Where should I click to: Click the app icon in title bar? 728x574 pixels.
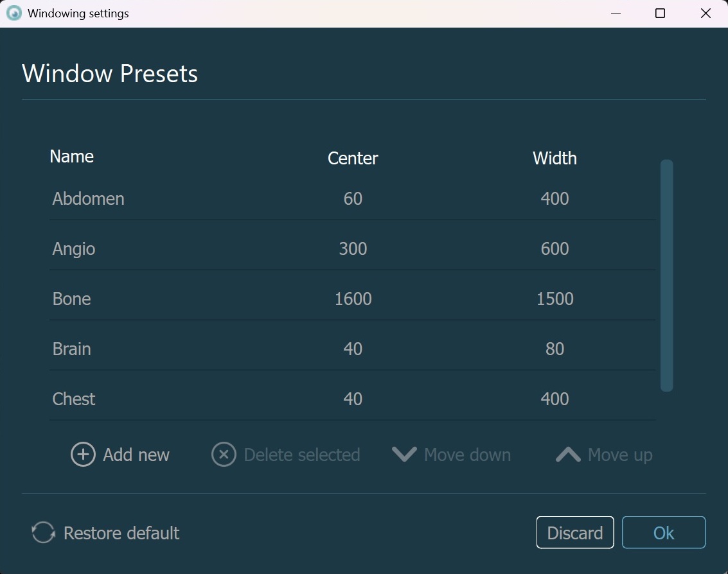point(14,13)
